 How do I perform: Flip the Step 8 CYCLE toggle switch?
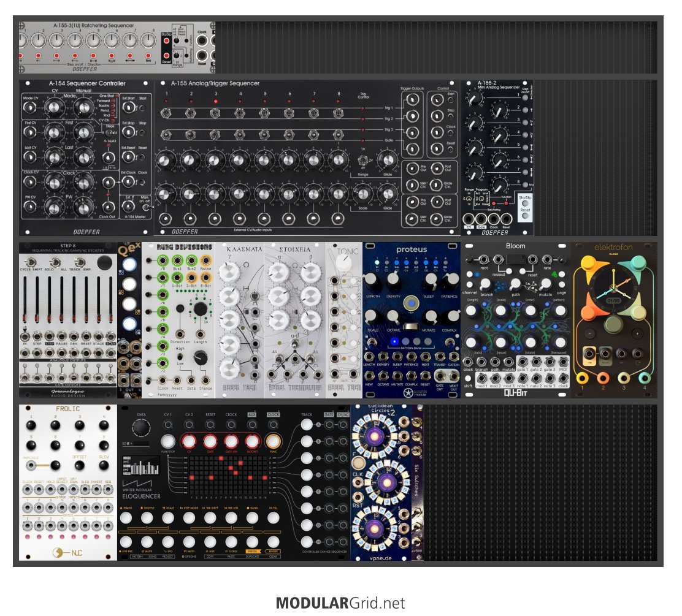click(x=31, y=262)
